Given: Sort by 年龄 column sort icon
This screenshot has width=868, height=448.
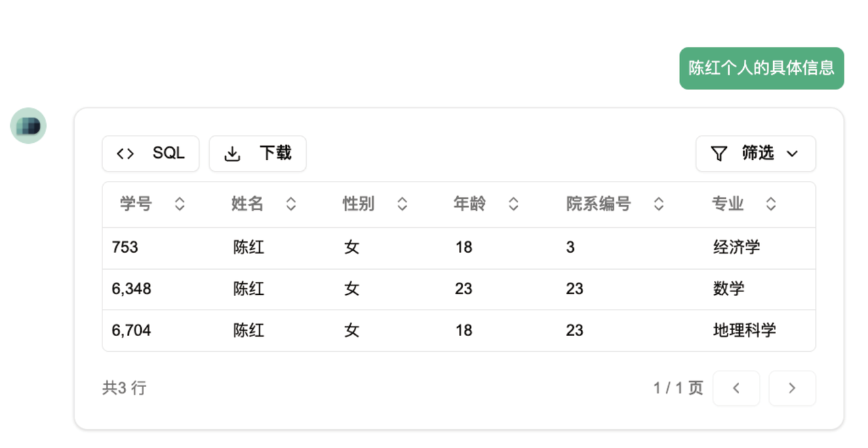Looking at the screenshot, I should [x=513, y=204].
